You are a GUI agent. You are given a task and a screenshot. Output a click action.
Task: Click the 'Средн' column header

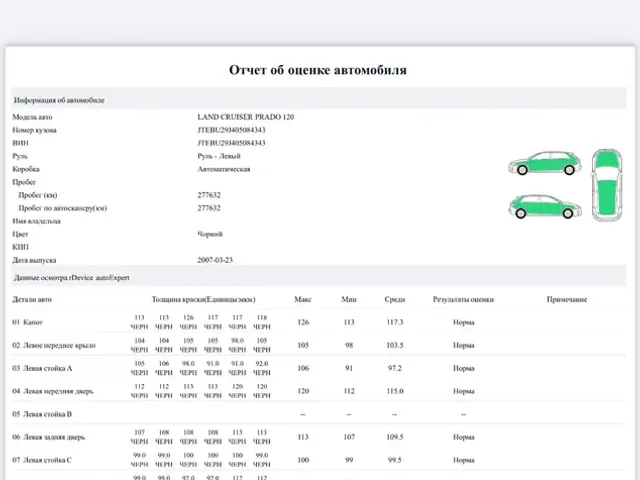[394, 299]
